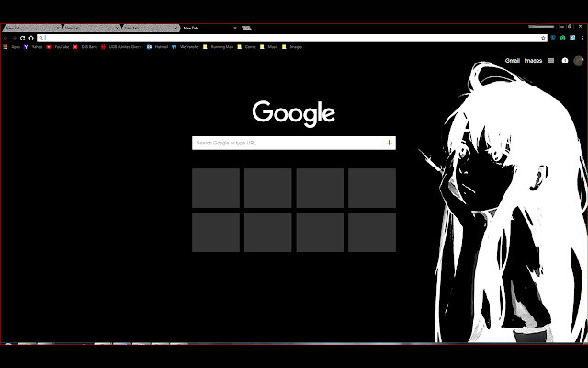Open the blue shield extension
The image size is (588, 368).
(553, 38)
